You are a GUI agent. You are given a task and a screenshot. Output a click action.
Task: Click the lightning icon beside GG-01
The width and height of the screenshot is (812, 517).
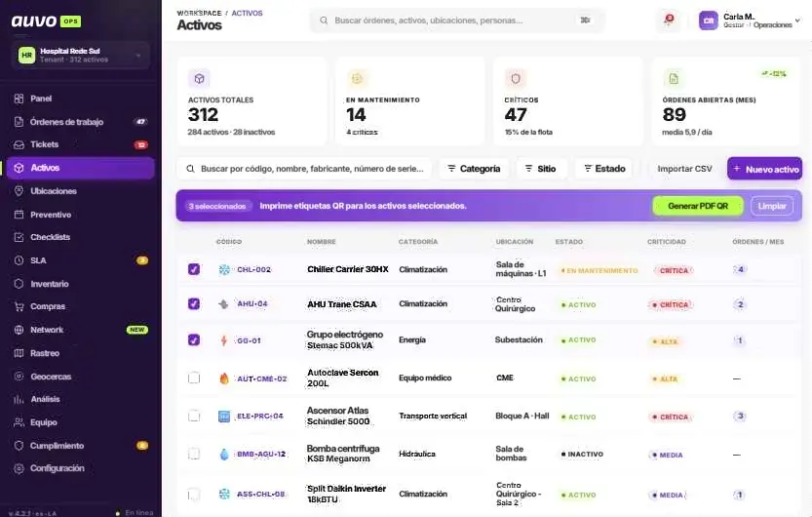224,340
